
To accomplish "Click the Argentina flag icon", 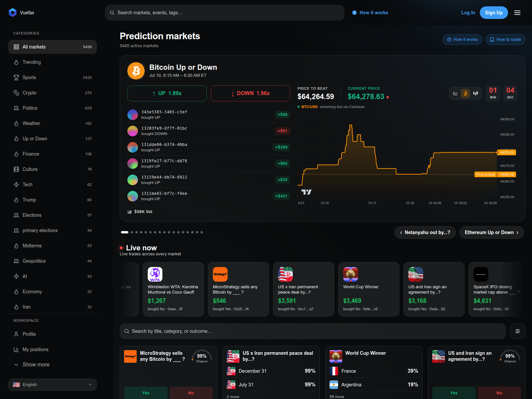I will [x=334, y=385].
